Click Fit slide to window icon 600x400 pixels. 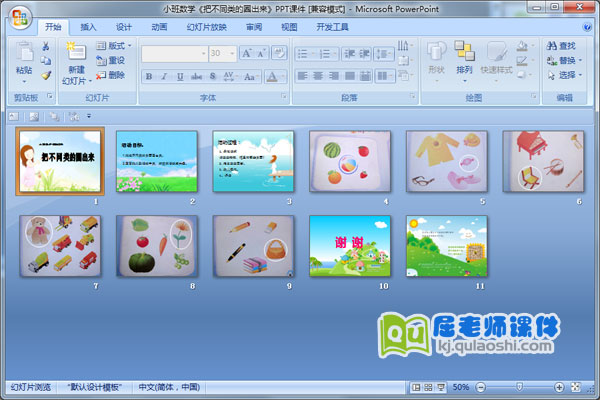576,387
